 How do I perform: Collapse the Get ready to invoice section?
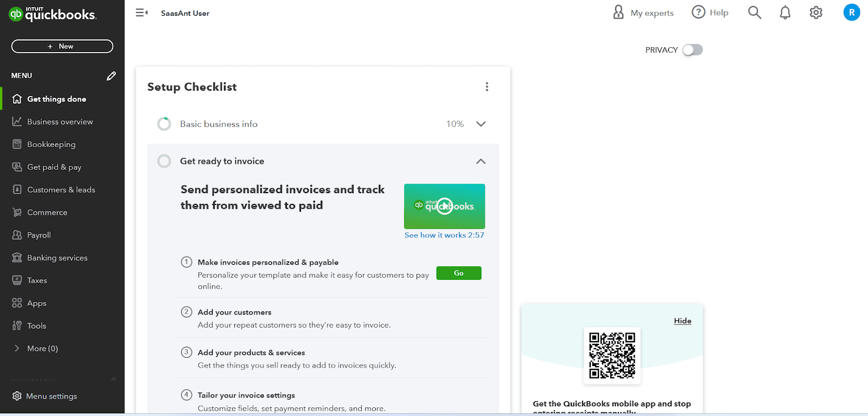[x=481, y=161]
